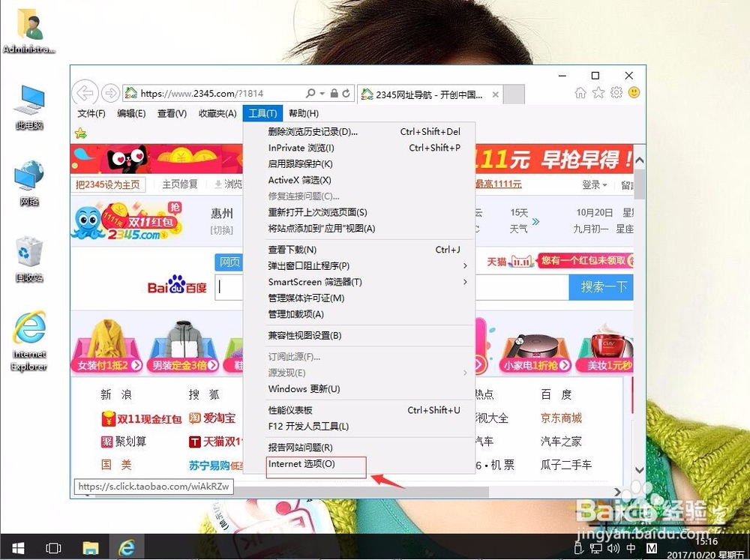Screen dimensions: 750x560
Task: Click the smiley feedback icon
Action: (x=634, y=92)
